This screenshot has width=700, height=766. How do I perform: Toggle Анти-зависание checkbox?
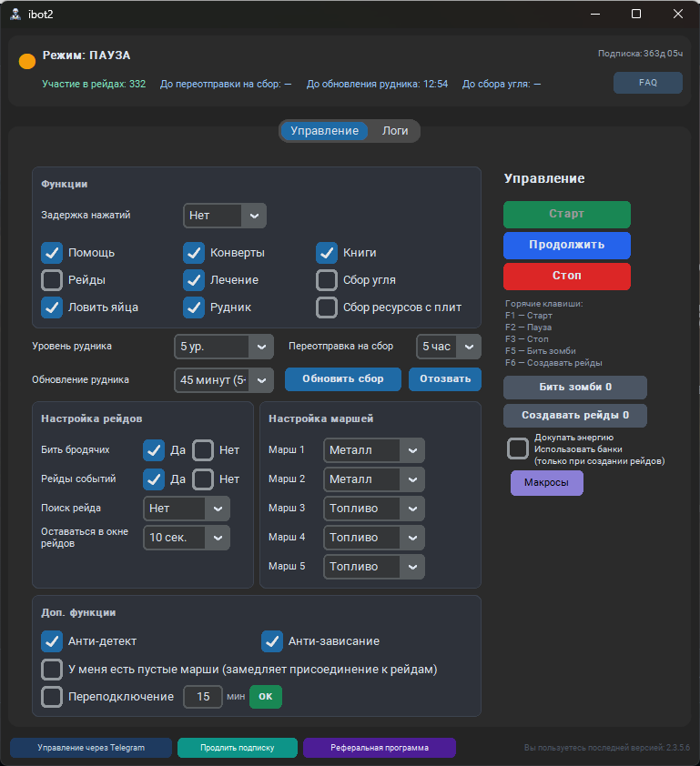pos(272,641)
